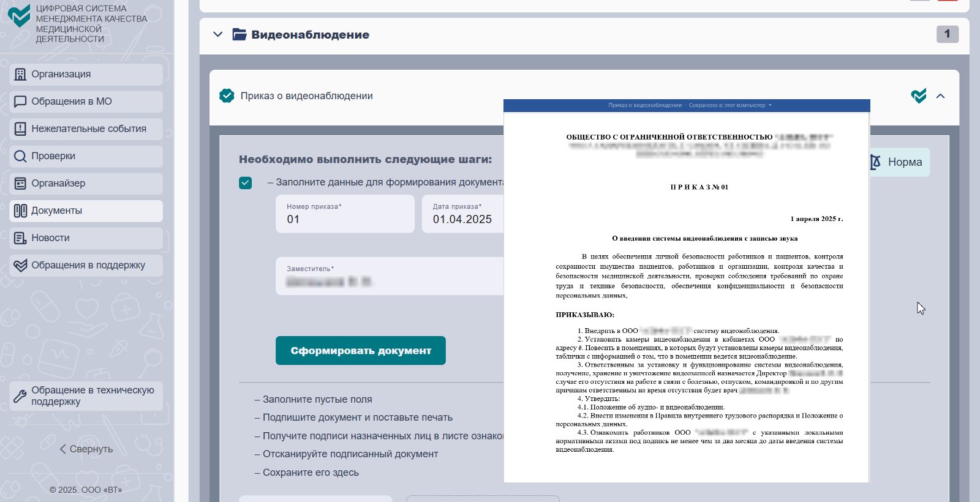Open the Органайзер section
The width and height of the screenshot is (980, 502).
point(86,184)
